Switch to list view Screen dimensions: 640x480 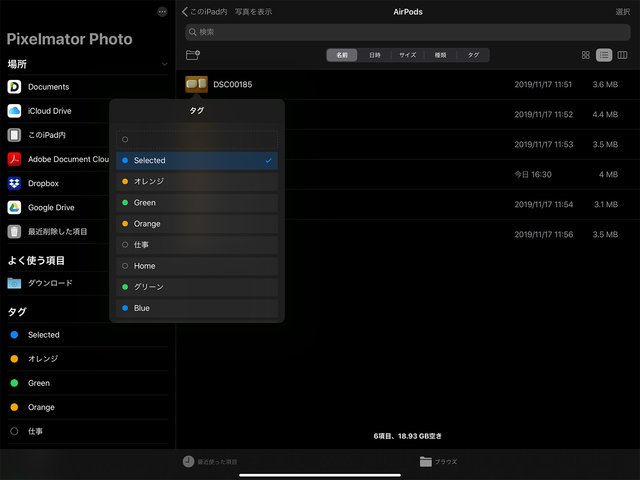pyautogui.click(x=604, y=55)
